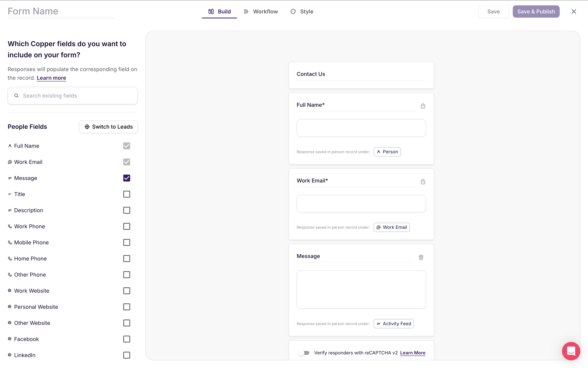Click the person icon next to Full Name
Screen dimensions: 588x368
(x=10, y=146)
